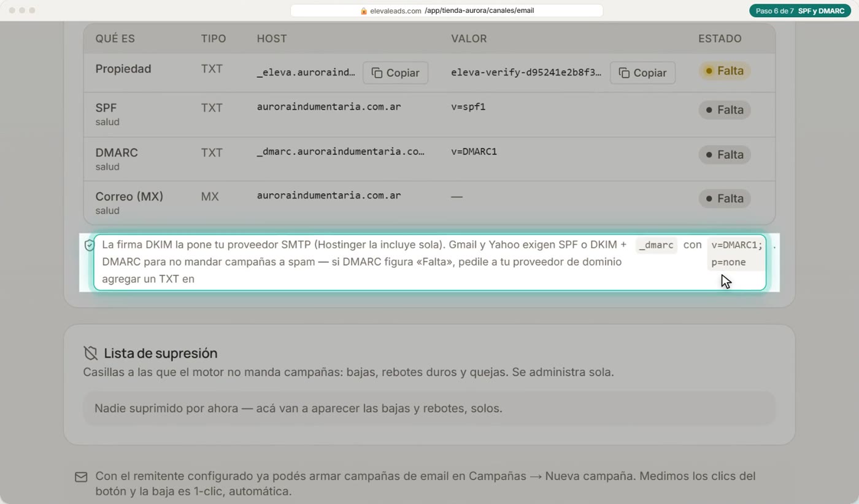Screen dimensions: 859x504
Task: Click the ESTADO column header
Action: coord(720,39)
